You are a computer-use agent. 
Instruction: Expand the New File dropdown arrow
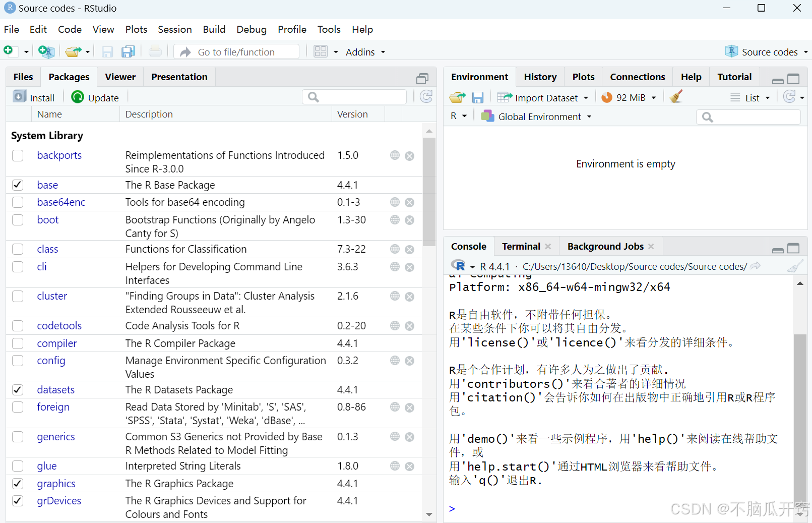tap(26, 52)
